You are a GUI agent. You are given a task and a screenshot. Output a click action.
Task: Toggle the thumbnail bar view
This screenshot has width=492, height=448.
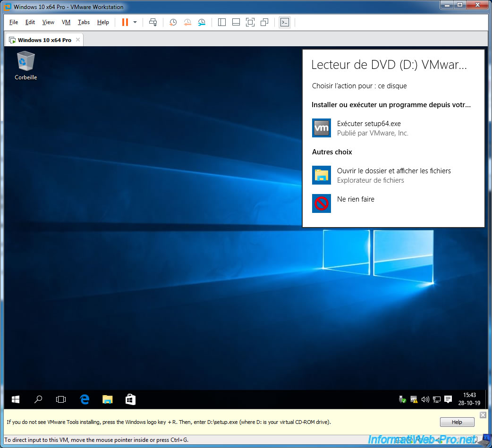click(x=236, y=22)
